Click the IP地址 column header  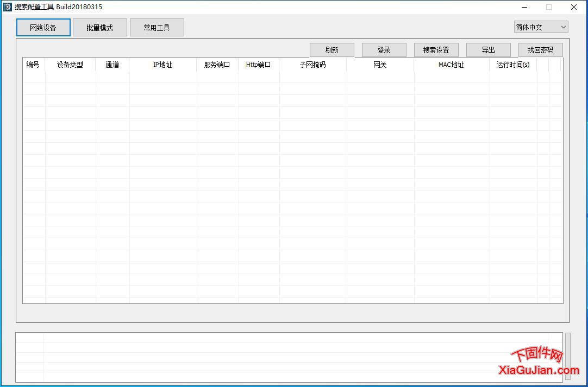click(x=162, y=64)
